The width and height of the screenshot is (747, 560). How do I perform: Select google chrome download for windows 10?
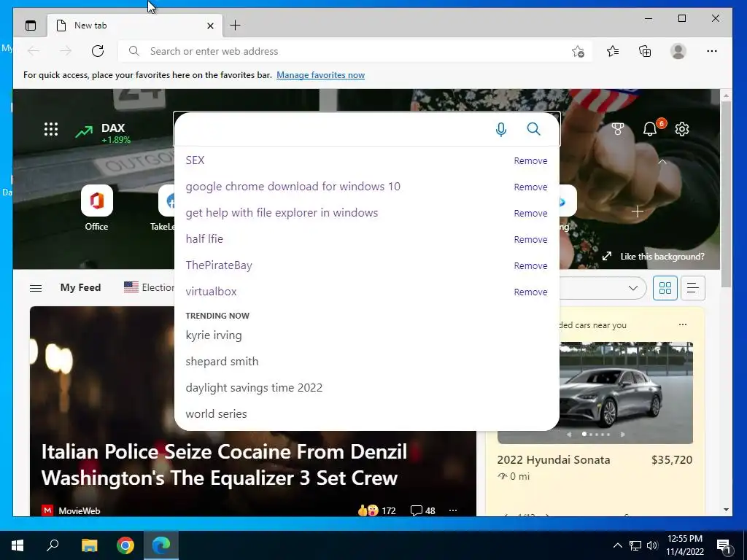pyautogui.click(x=293, y=187)
